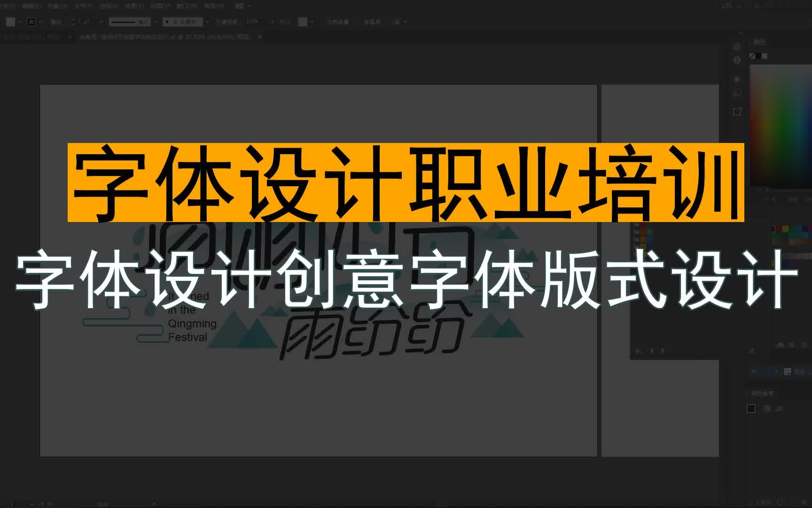
Task: Open the 窗口(W) menu
Action: point(187,6)
